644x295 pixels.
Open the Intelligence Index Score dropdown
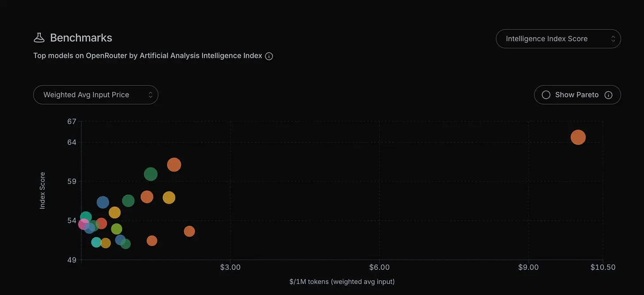[x=558, y=39]
